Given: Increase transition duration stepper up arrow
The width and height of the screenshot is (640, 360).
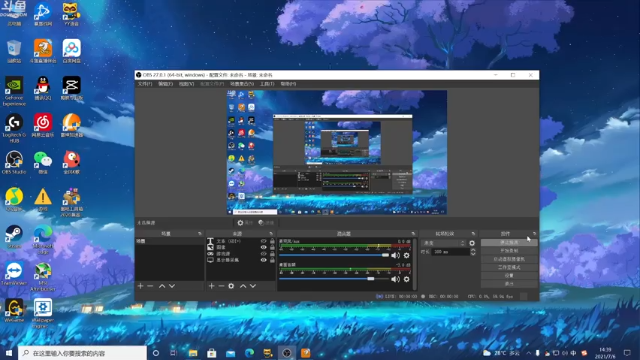Looking at the screenshot, I should (x=473, y=250).
